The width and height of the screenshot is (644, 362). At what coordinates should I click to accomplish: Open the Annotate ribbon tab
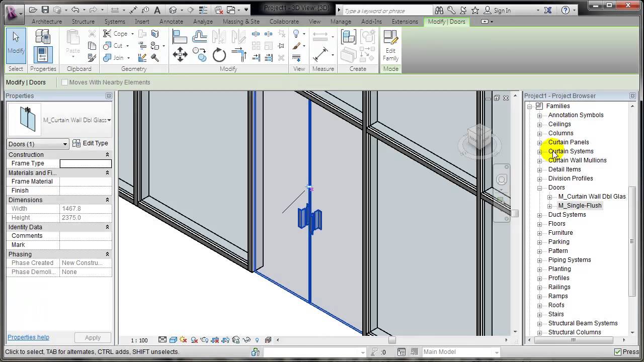171,22
